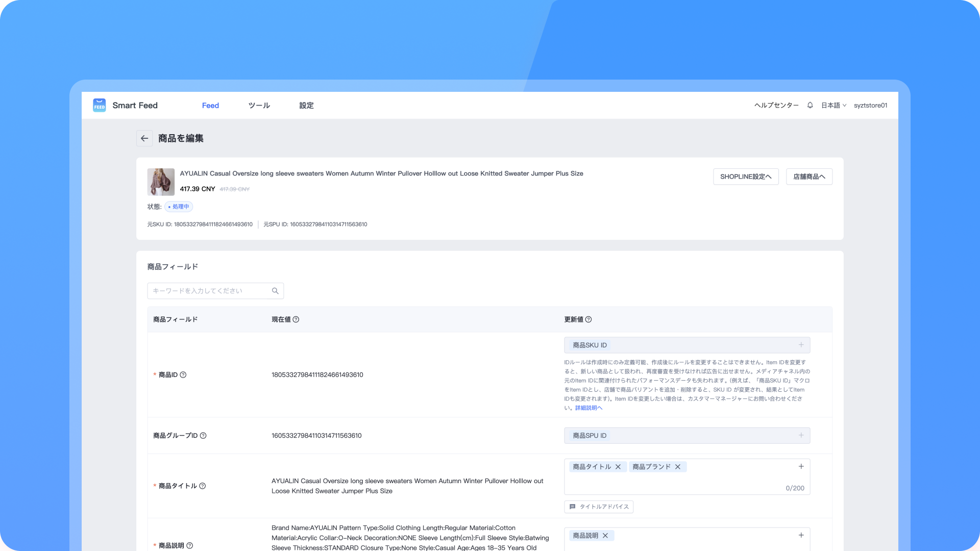This screenshot has width=980, height=551.
Task: Remove the 商品タイトル tag
Action: click(x=618, y=467)
